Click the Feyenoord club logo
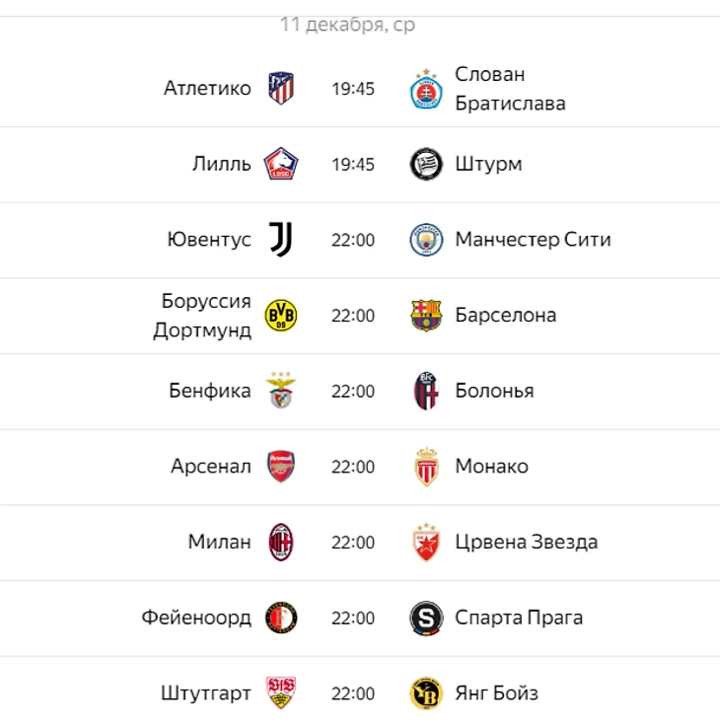The image size is (720, 728). pyautogui.click(x=281, y=619)
